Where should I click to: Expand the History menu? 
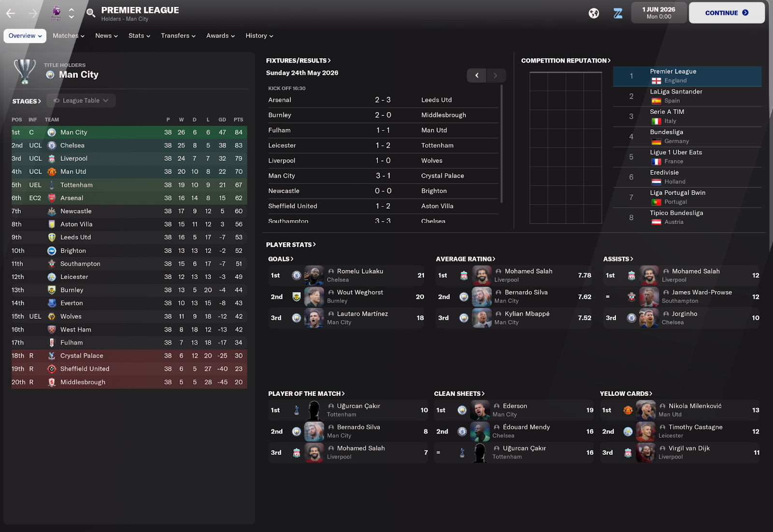(x=259, y=36)
